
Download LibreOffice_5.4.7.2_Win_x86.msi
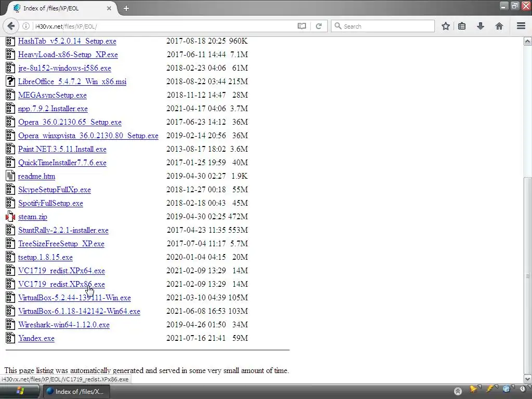tap(72, 82)
